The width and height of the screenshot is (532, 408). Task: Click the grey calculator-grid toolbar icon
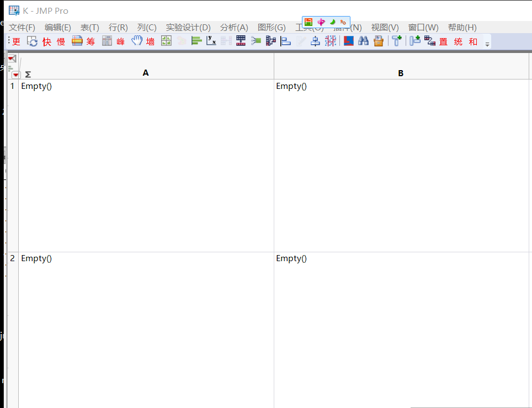[x=107, y=41]
